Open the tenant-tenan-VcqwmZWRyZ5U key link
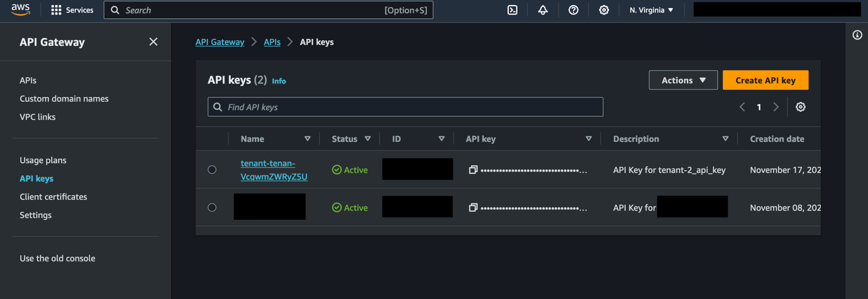868x299 pixels. (x=274, y=170)
